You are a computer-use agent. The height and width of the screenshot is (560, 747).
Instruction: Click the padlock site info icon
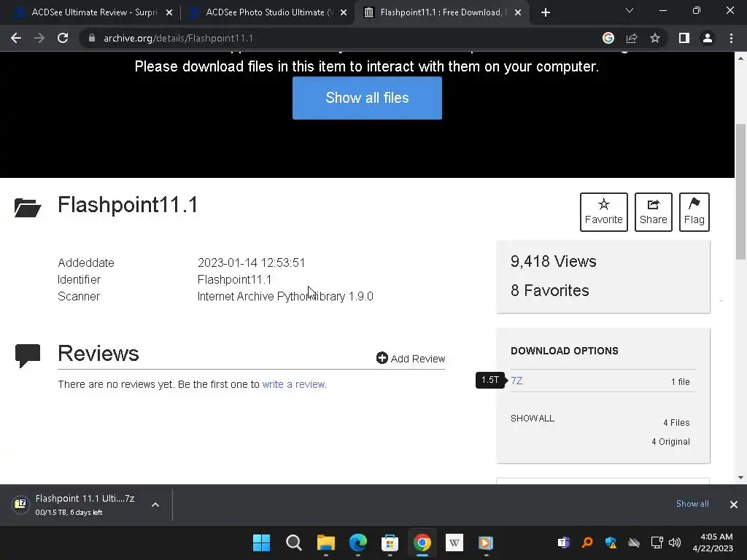[x=92, y=38]
